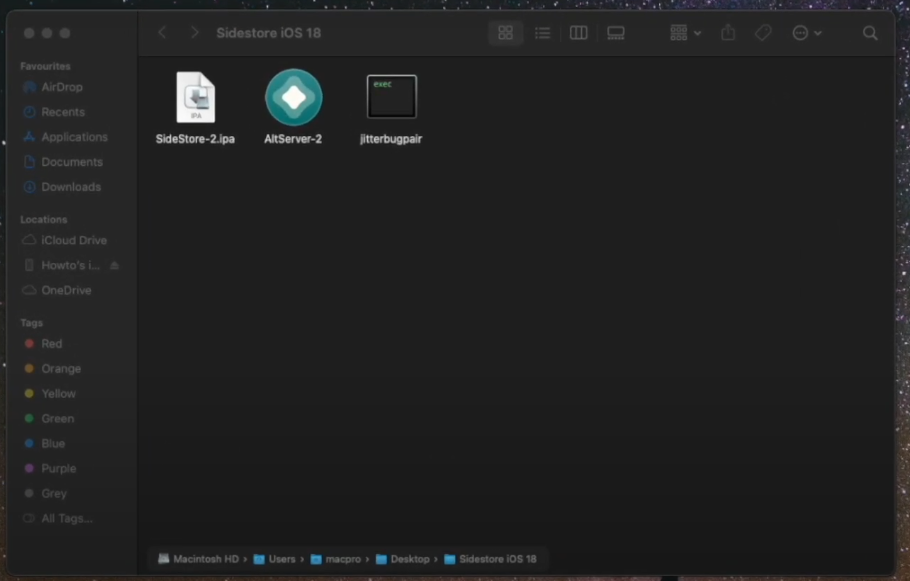This screenshot has height=581, width=910.
Task: Show All Tags... in the sidebar
Action: click(x=67, y=518)
